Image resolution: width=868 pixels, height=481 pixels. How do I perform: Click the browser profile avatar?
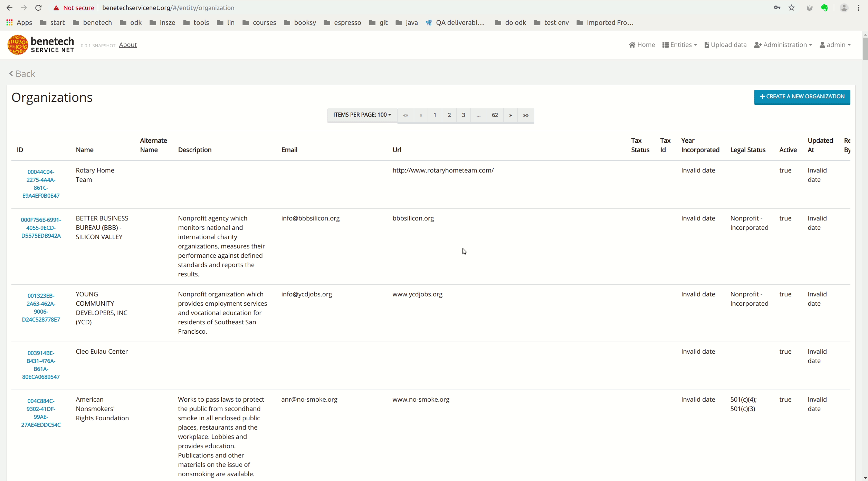(844, 8)
